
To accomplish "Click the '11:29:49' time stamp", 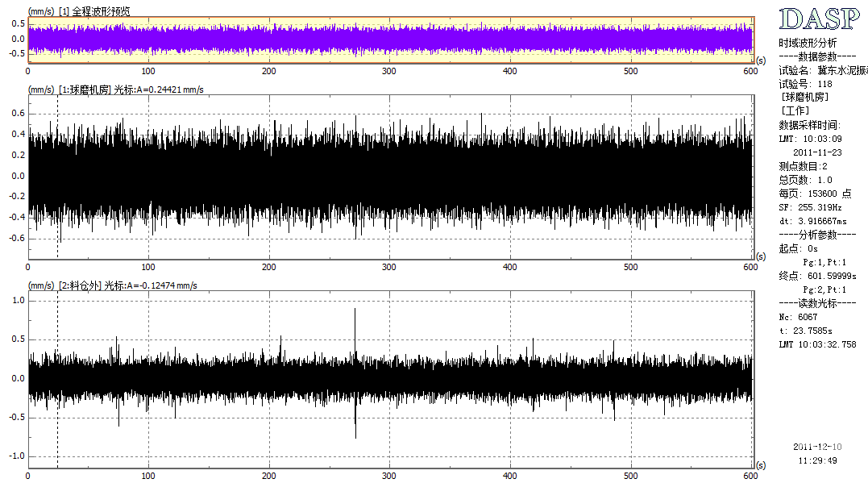I will (817, 461).
